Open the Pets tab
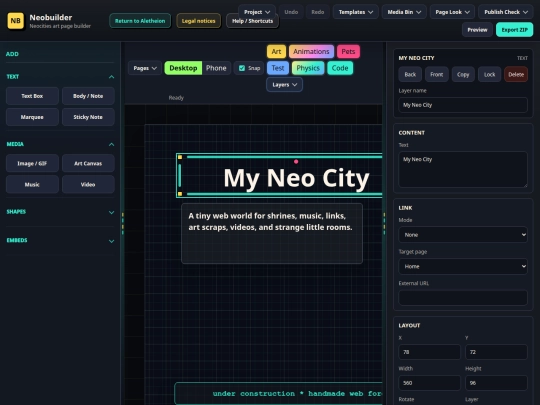 348,52
